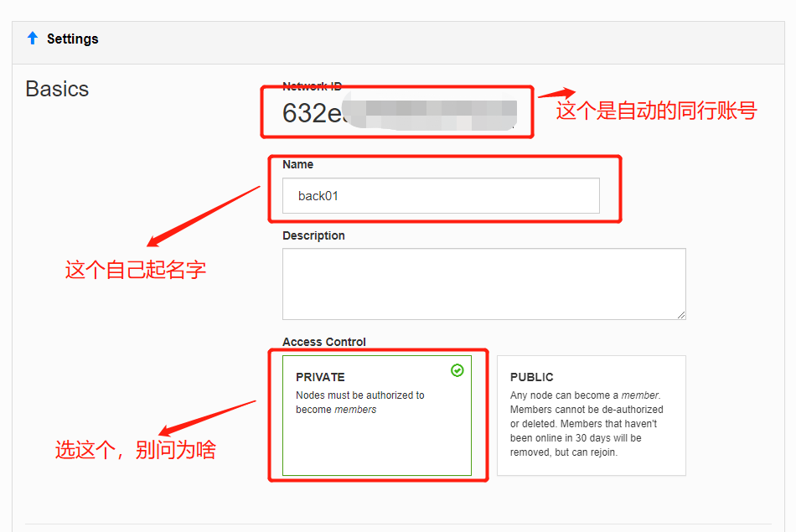
Task: Click the Network ID label text
Action: pyautogui.click(x=312, y=86)
